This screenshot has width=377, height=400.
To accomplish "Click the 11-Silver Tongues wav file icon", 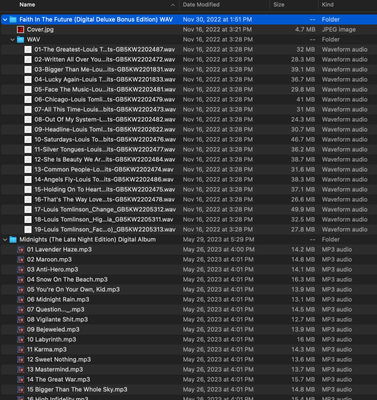I will pos(28,150).
